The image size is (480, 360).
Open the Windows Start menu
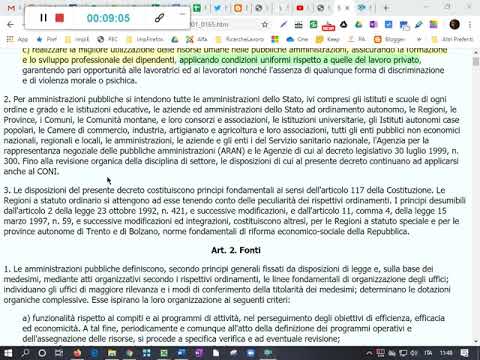point(8,353)
